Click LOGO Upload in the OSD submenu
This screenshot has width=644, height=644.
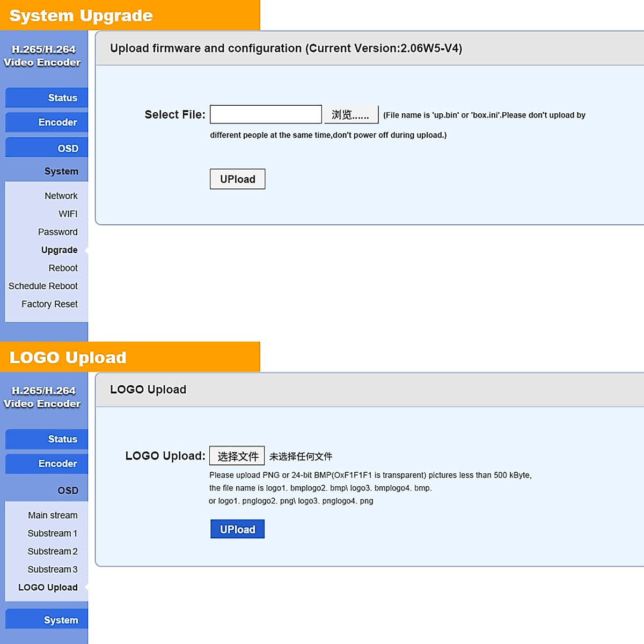click(48, 588)
